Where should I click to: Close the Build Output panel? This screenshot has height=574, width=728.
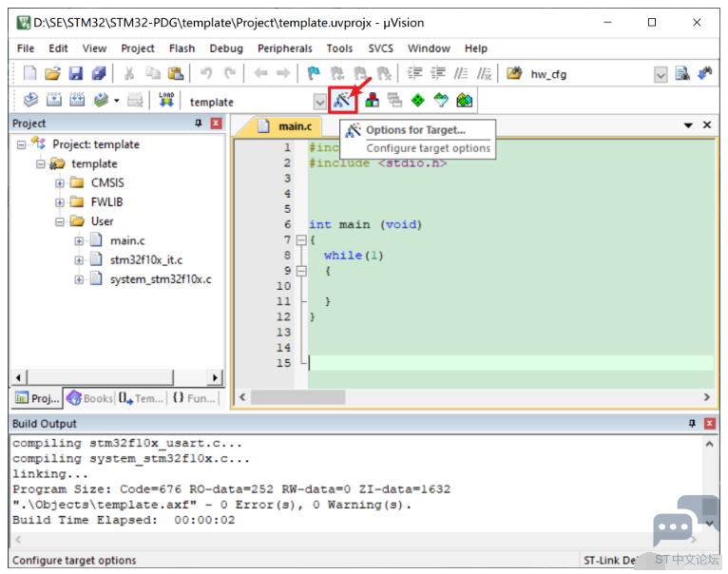709,423
